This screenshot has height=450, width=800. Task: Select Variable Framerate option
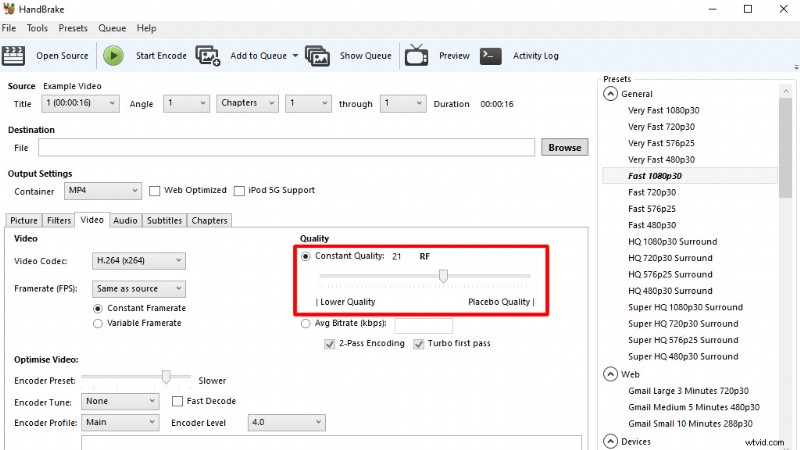tap(98, 323)
